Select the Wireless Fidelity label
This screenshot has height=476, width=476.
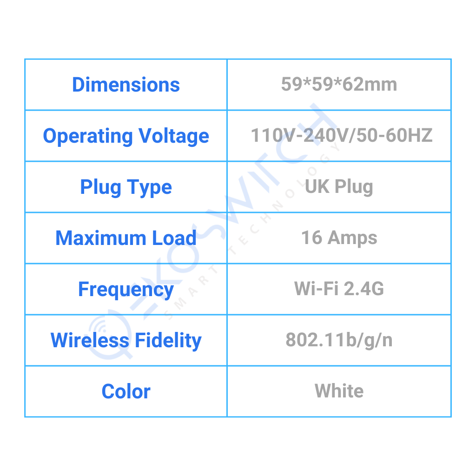126,340
